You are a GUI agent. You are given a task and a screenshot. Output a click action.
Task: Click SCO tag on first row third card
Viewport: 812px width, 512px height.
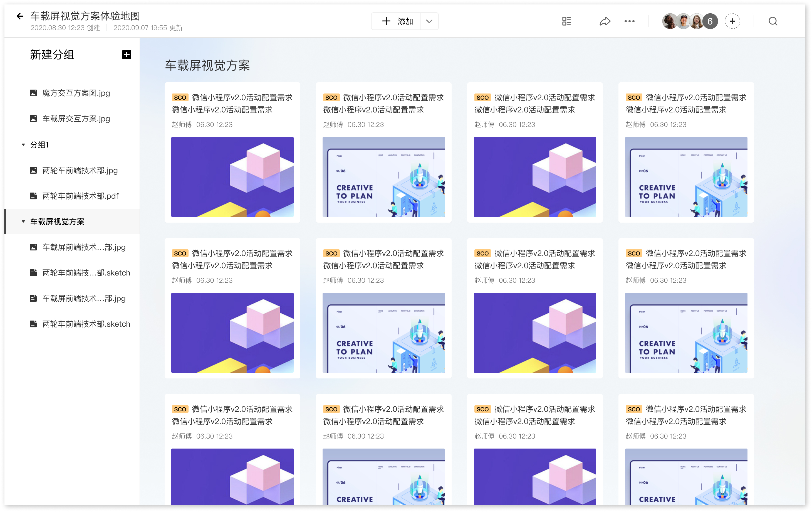tap(482, 98)
